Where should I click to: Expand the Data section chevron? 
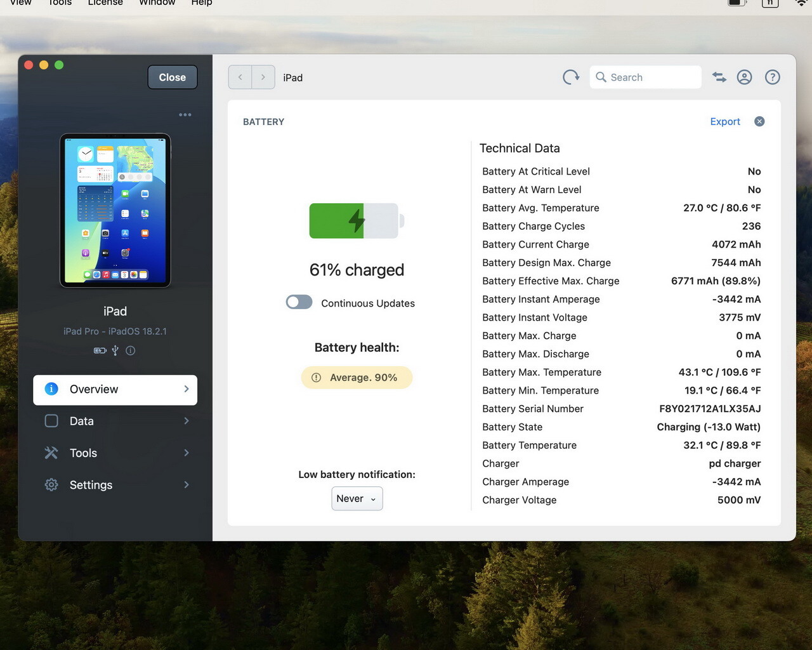(x=187, y=421)
